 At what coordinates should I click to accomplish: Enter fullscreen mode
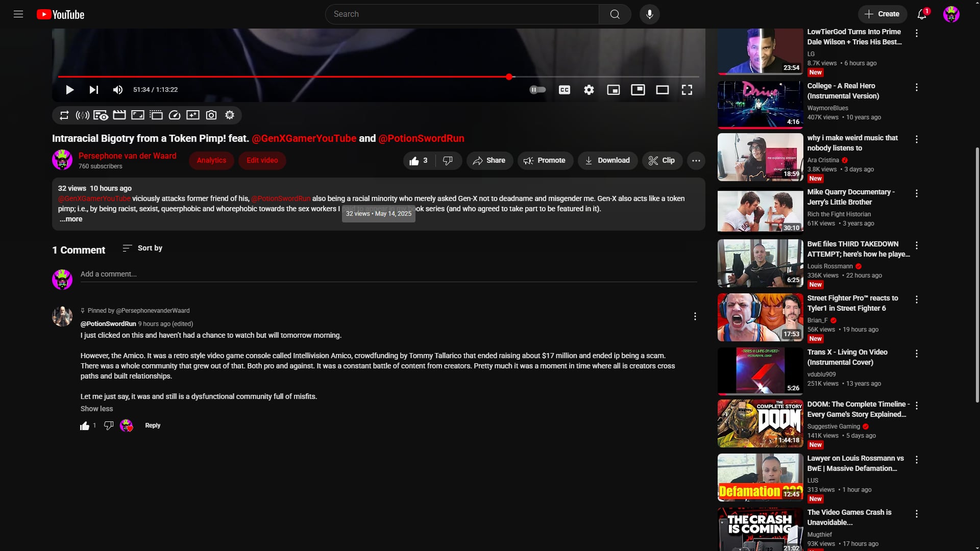tap(687, 90)
